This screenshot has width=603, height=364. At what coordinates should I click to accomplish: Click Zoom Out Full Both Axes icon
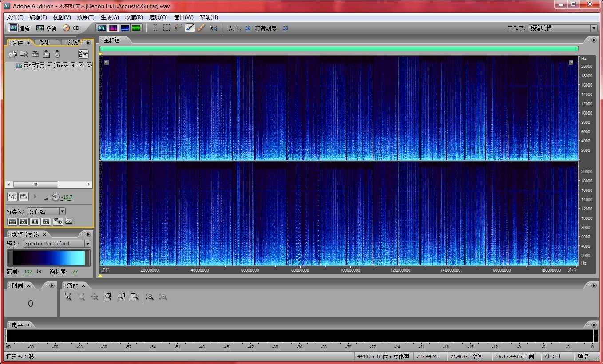click(95, 297)
